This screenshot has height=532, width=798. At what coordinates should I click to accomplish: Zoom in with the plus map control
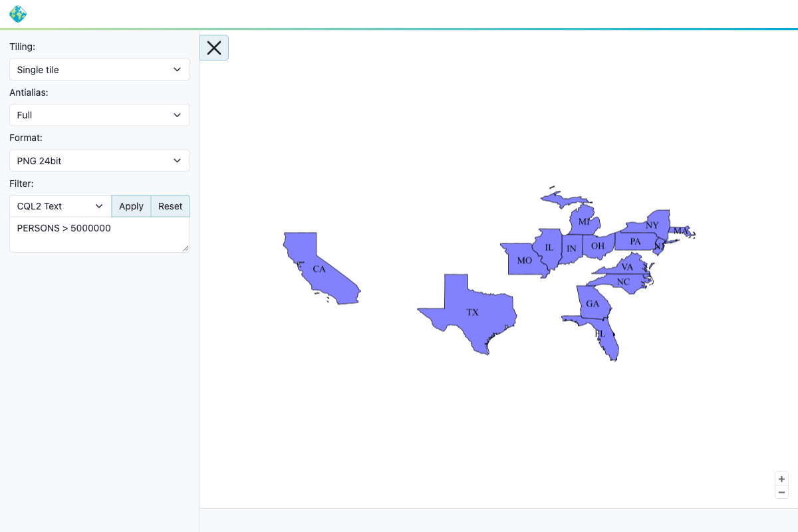(781, 479)
